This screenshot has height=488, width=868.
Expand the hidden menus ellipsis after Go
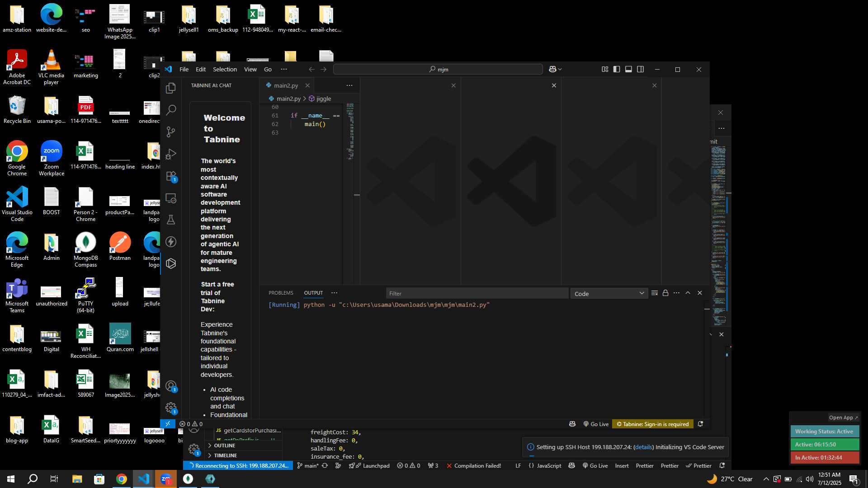pyautogui.click(x=284, y=69)
